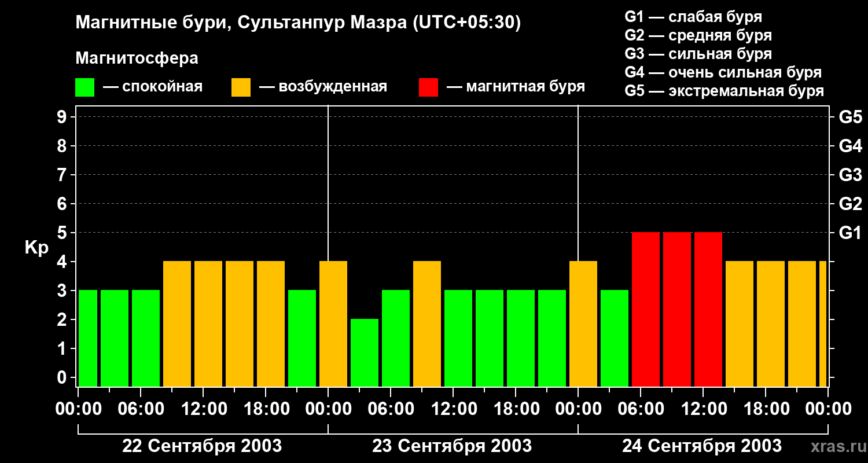Click the G4 label on the right axis
This screenshot has width=868, height=463.
pos(850,146)
